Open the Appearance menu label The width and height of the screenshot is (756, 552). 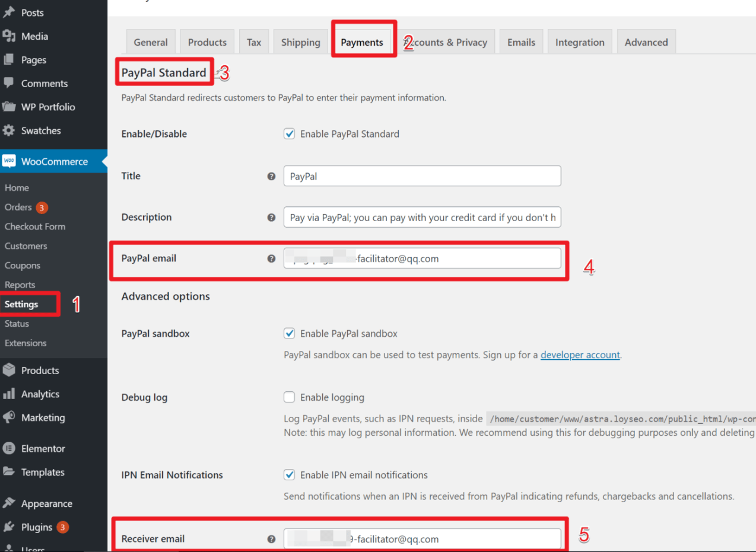47,504
